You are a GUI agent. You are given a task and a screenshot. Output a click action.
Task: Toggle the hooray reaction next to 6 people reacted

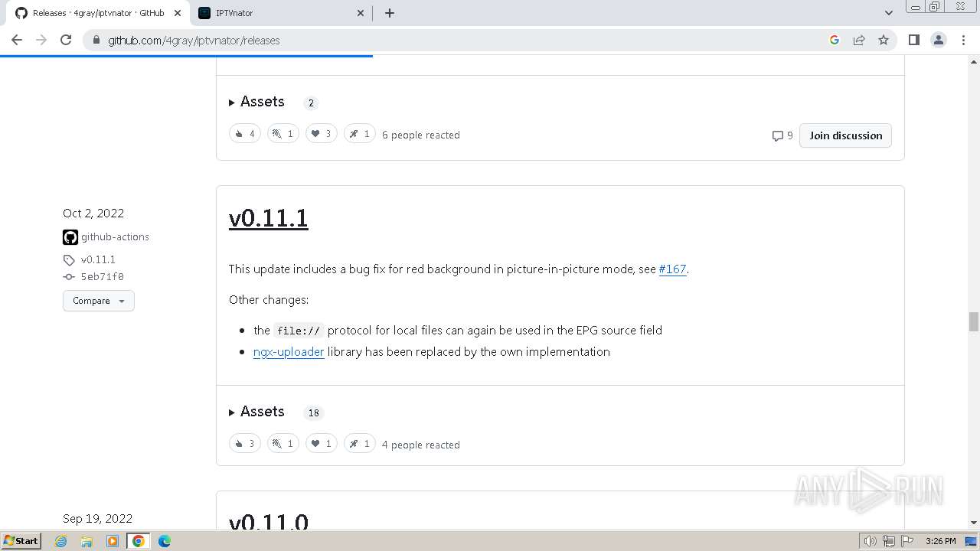[283, 134]
